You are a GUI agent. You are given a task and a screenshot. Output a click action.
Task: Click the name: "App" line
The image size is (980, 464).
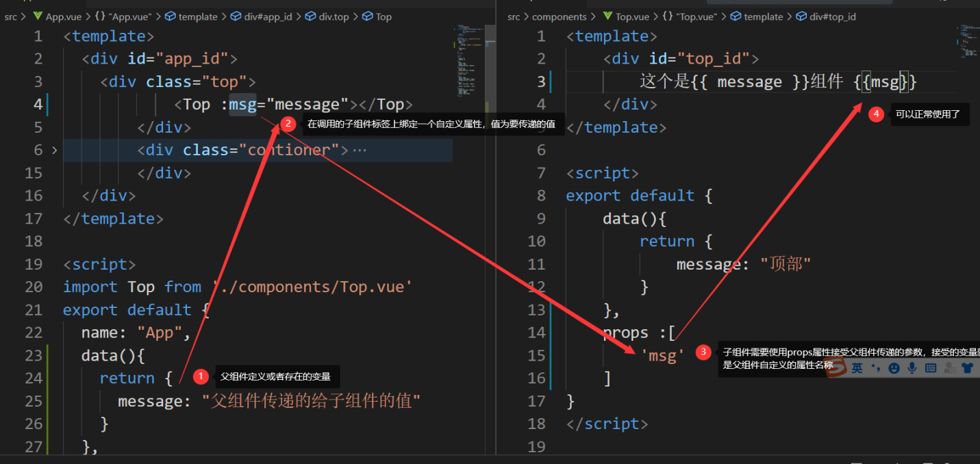pyautogui.click(x=136, y=333)
